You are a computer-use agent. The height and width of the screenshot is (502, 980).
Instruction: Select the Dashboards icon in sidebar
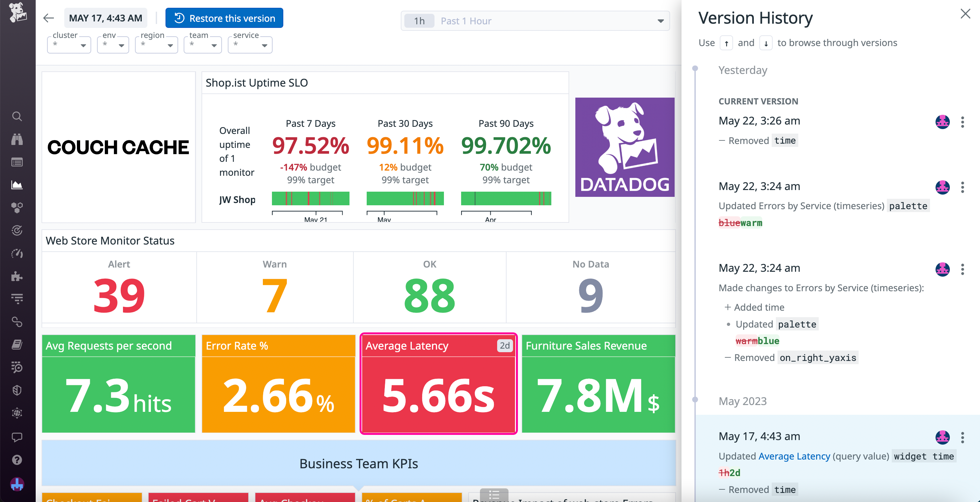pyautogui.click(x=17, y=185)
